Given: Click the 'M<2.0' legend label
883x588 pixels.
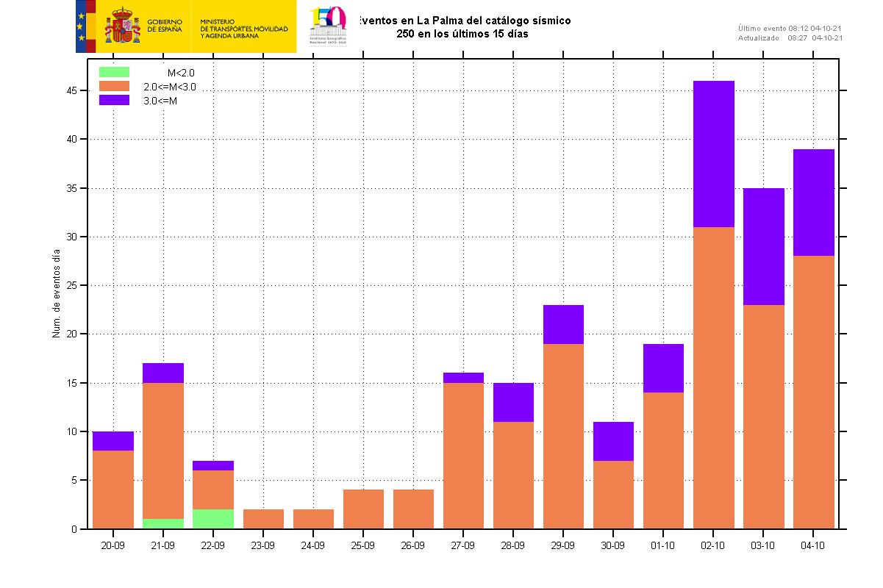Looking at the screenshot, I should tap(181, 73).
